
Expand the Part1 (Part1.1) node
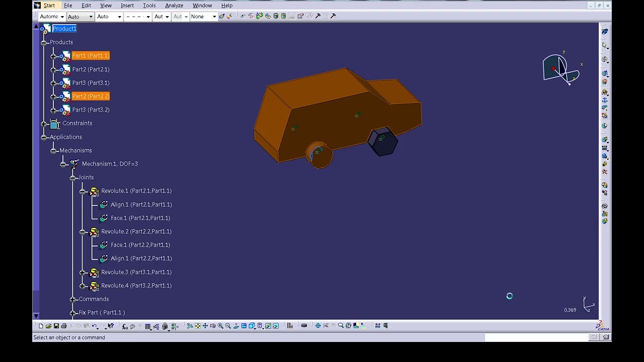[54, 56]
